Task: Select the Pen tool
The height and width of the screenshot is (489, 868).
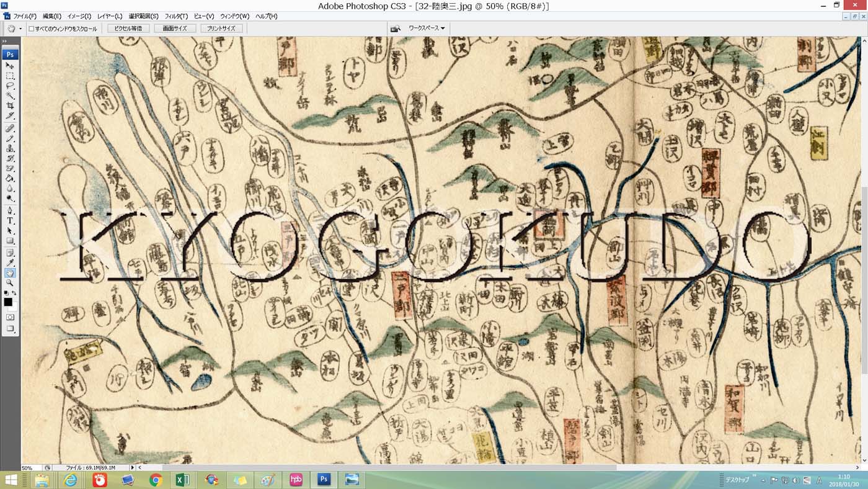Action: (10, 210)
